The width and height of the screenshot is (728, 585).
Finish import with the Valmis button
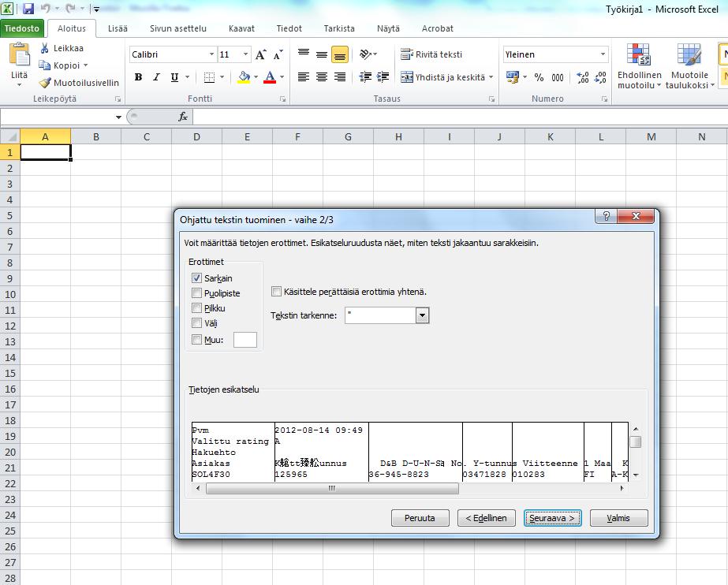point(618,518)
